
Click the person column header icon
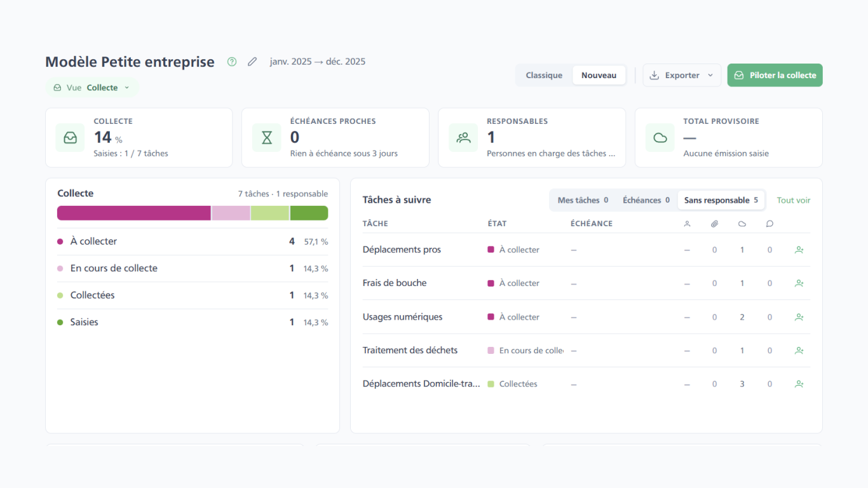pyautogui.click(x=687, y=224)
